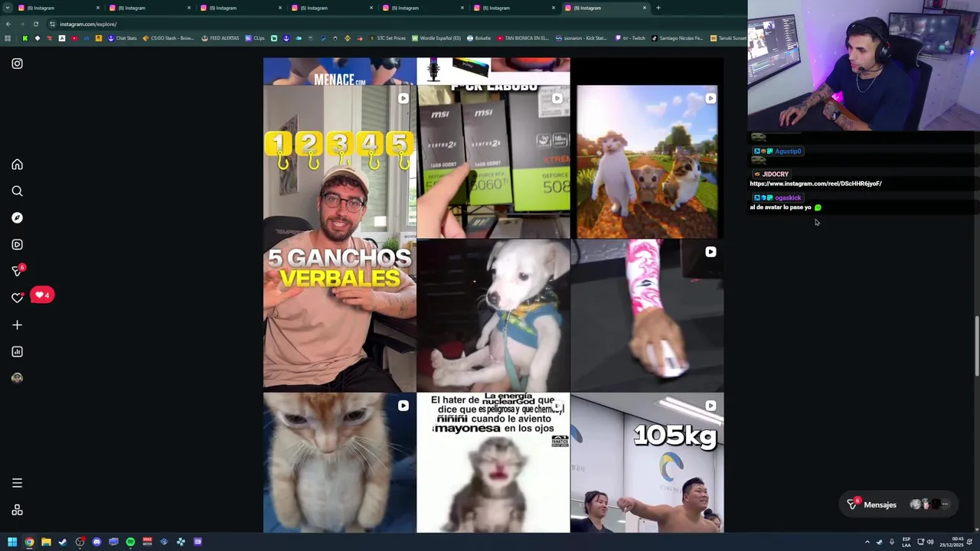Switch to the third Instagram browser tab
This screenshot has height=551, width=980.
coord(240,8)
